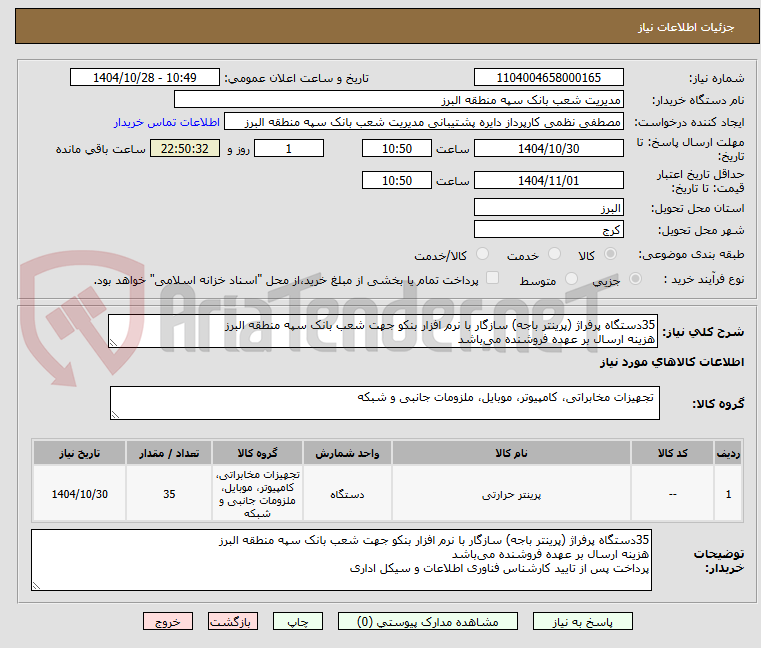Select the جزیی purchase type radio

point(635,279)
